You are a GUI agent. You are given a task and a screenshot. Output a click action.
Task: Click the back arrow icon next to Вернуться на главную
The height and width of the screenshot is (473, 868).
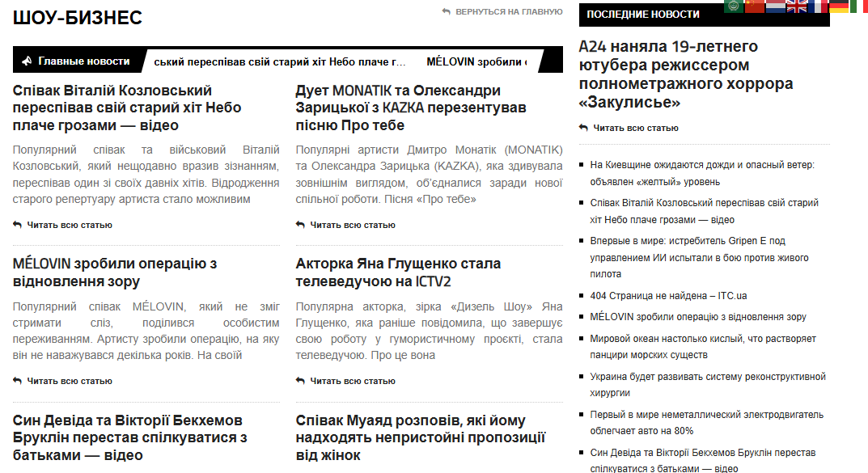[x=447, y=11]
